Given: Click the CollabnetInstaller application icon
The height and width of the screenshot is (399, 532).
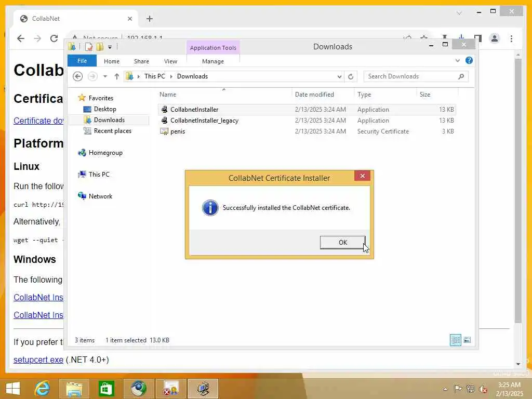Looking at the screenshot, I should coord(164,109).
